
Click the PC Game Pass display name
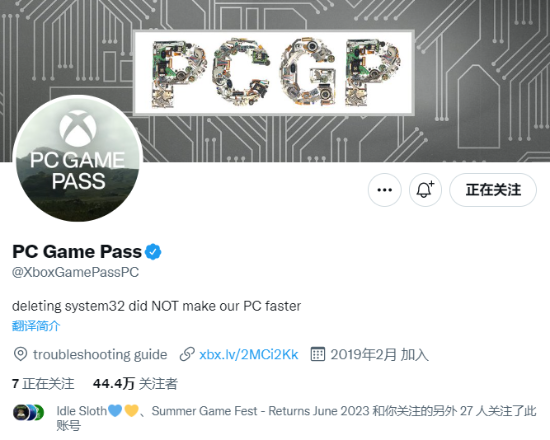point(77,252)
